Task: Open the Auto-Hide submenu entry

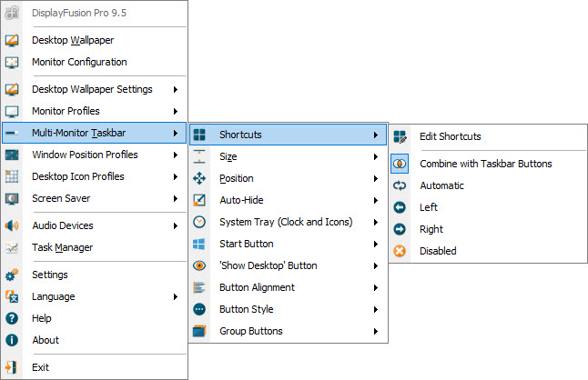Action: [289, 200]
